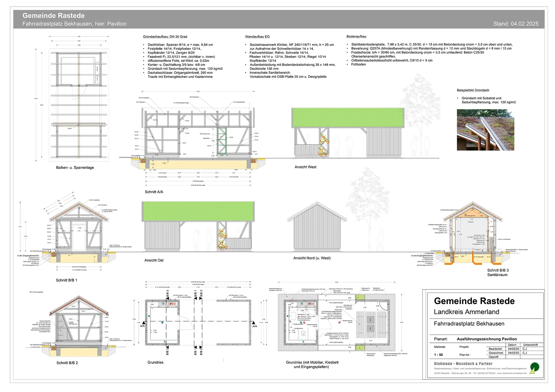Click the Diekmann Mosebach & Partner company name

tap(463, 364)
